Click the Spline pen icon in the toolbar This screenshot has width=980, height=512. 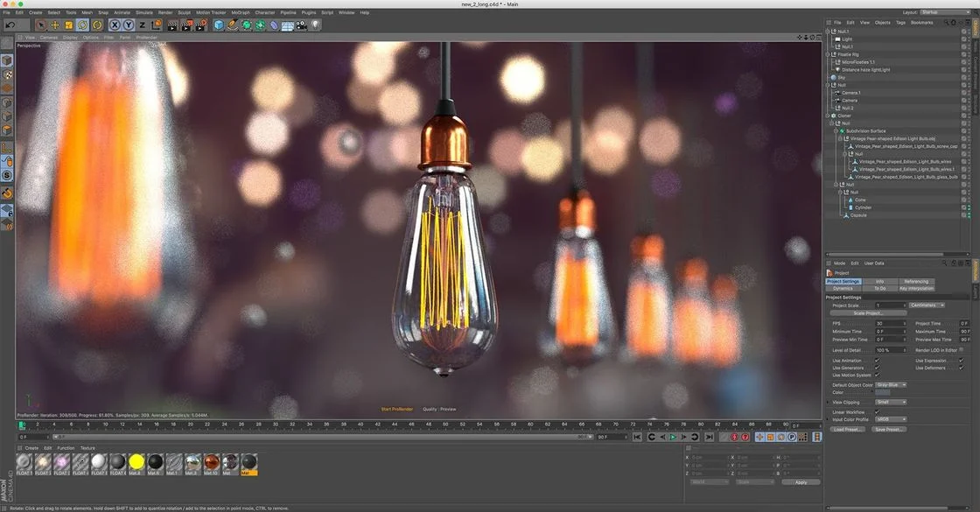231,25
